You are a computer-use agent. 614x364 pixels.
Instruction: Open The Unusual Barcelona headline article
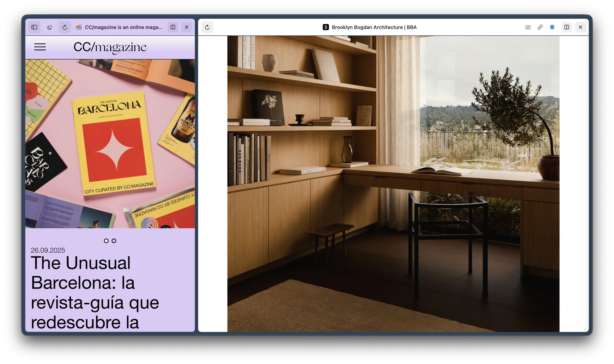click(95, 292)
